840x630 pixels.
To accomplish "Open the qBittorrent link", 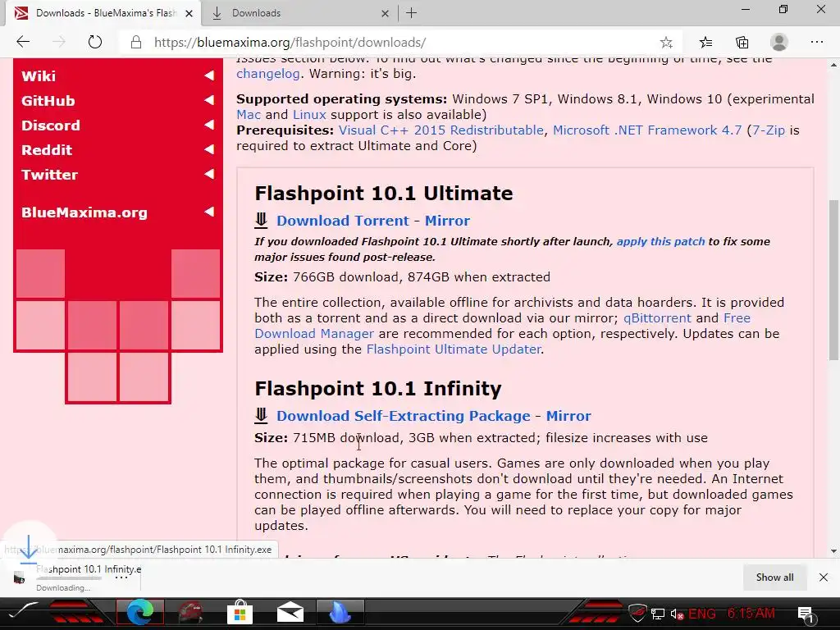I will tap(657, 318).
